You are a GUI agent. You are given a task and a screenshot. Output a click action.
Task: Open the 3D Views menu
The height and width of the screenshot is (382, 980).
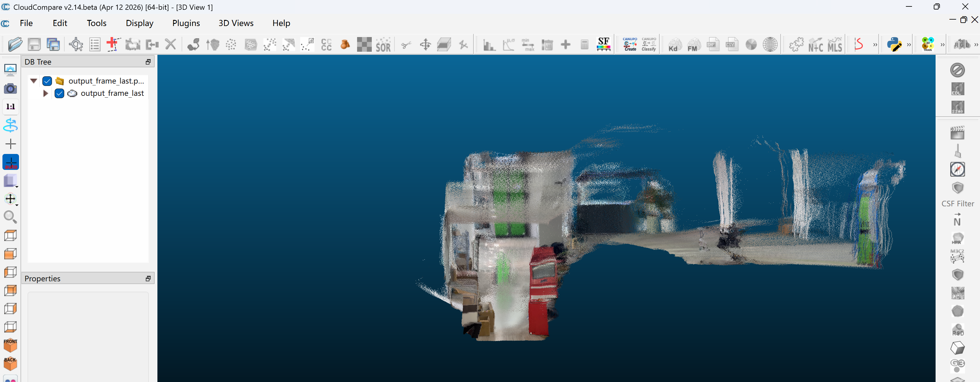236,23
